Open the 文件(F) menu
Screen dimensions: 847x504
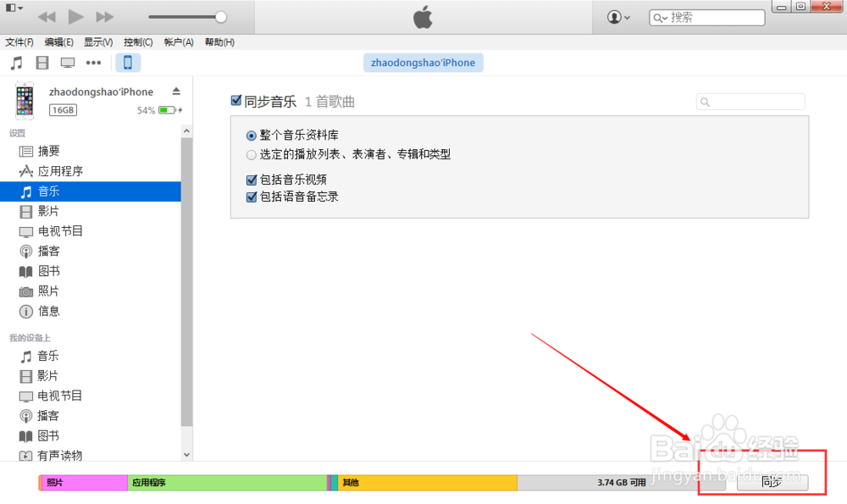(x=19, y=42)
